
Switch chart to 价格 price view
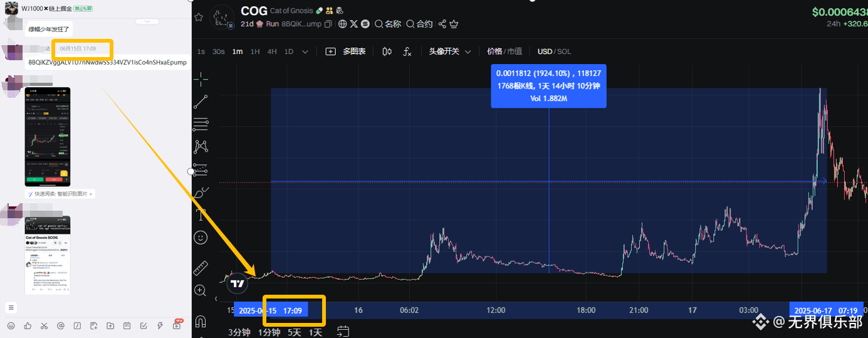point(494,51)
